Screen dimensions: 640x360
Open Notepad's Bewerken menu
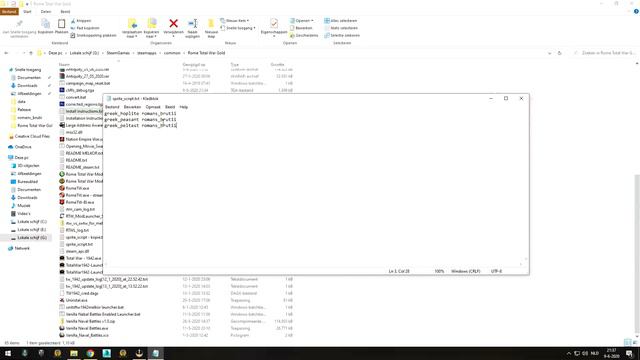pos(132,107)
